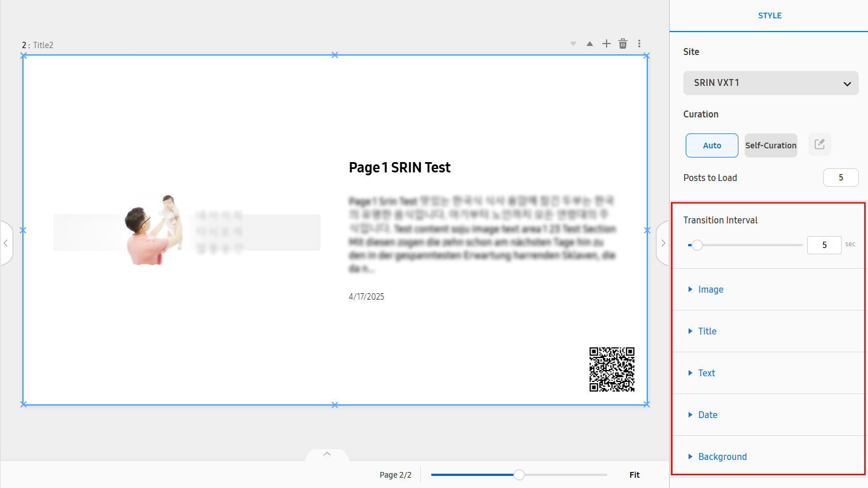Expand the Image section
The height and width of the screenshot is (488, 868).
(710, 290)
